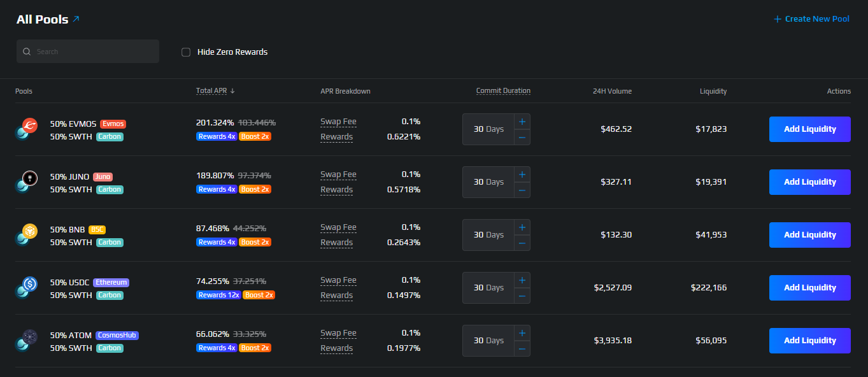Click the 50% JUNO pool name
This screenshot has height=377, width=868.
(70, 176)
